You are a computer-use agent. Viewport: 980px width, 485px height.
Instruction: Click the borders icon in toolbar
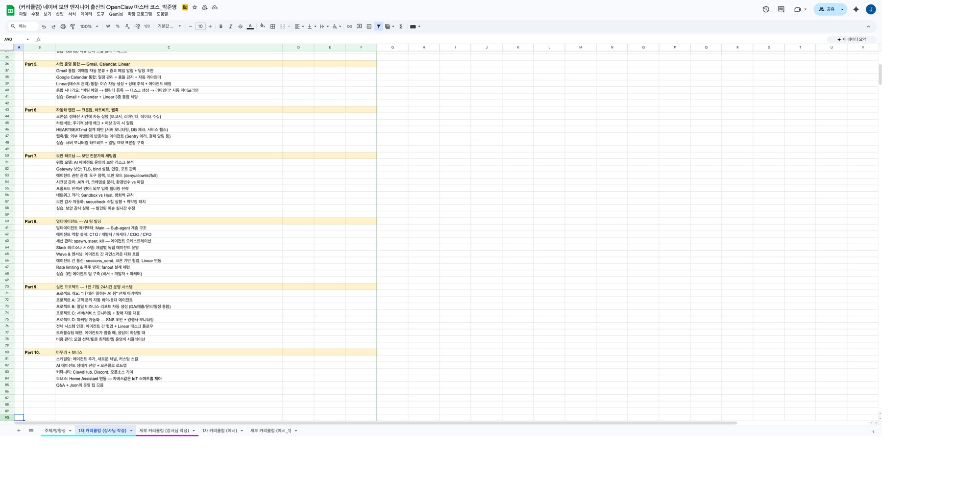(273, 26)
